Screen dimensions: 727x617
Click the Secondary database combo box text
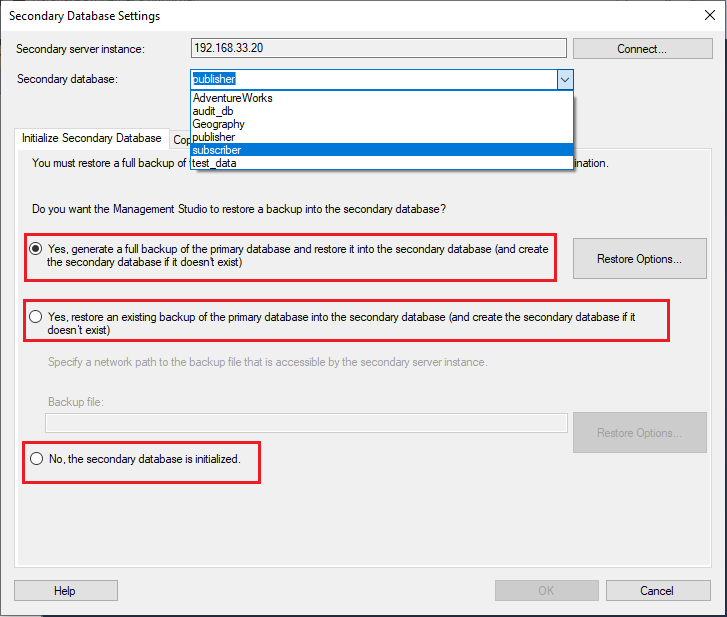coord(370,79)
